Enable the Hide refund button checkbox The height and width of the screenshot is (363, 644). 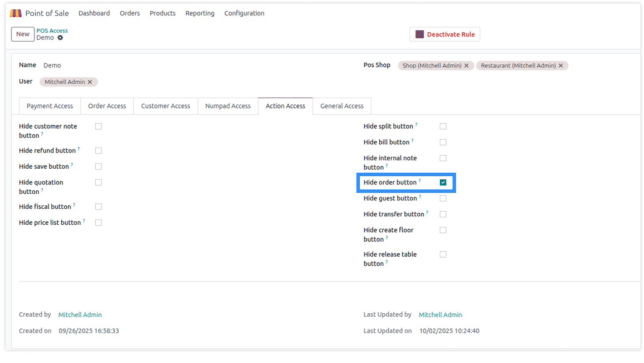[98, 151]
